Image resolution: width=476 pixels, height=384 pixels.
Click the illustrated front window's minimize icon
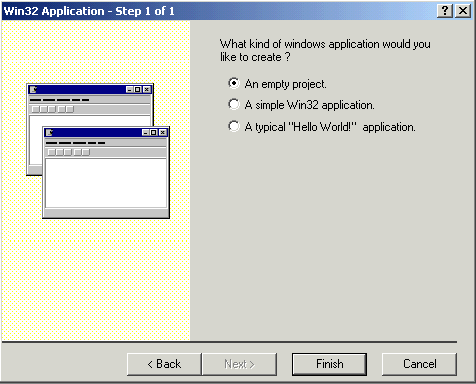(x=146, y=133)
